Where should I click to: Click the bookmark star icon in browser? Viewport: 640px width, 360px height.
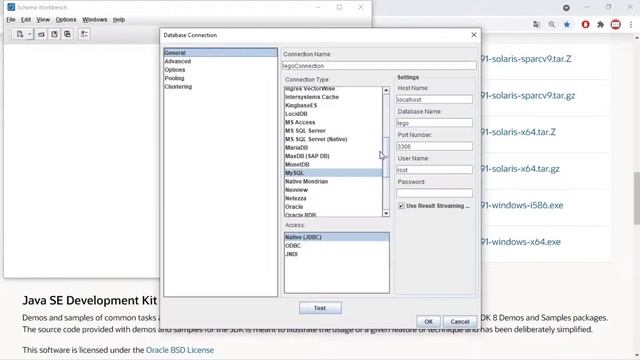(567, 24)
